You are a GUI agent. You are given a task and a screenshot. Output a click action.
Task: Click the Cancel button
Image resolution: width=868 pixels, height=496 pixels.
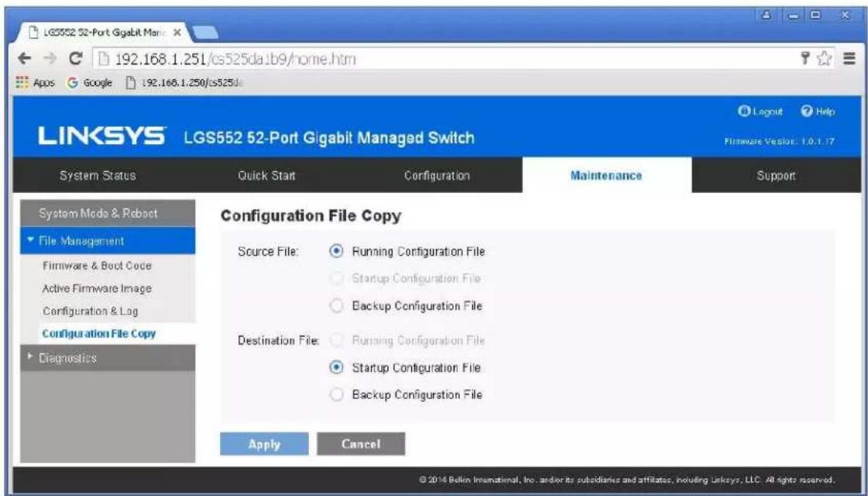click(x=361, y=444)
